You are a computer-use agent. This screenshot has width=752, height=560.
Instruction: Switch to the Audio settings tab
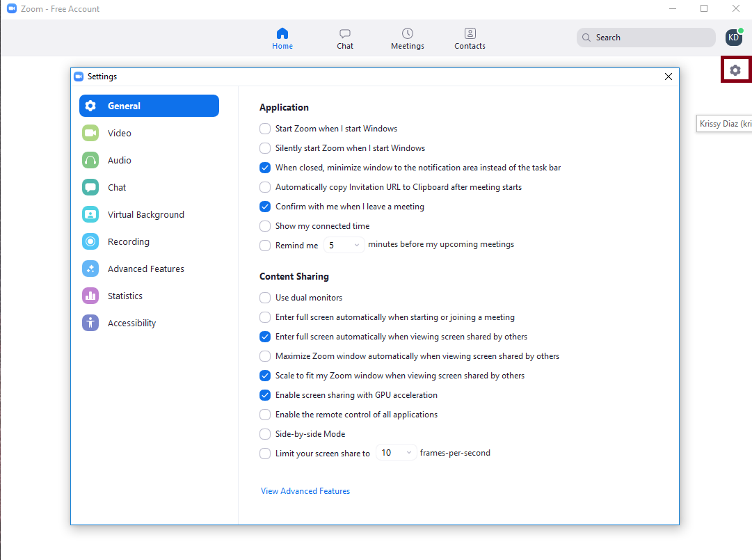149,160
